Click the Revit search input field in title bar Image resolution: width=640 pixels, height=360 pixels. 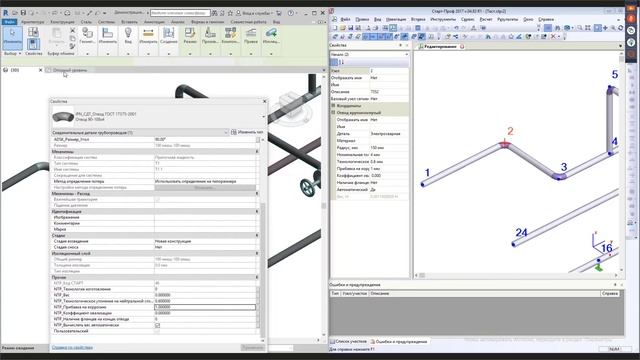(x=180, y=13)
